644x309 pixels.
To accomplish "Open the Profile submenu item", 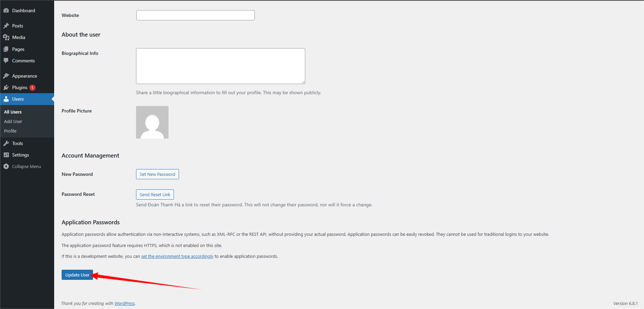I will tap(10, 131).
